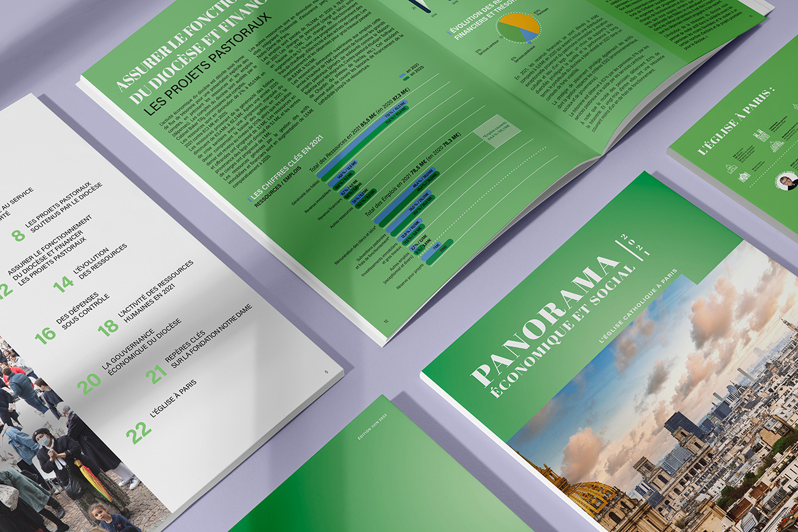
Task: Click contents number '22'
Action: 139,434
